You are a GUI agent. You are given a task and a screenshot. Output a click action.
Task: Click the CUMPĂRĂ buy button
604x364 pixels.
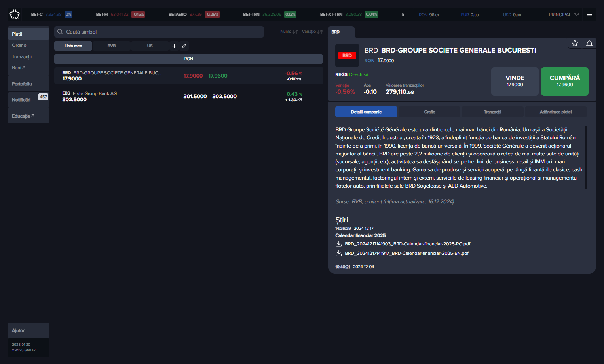[565, 82]
